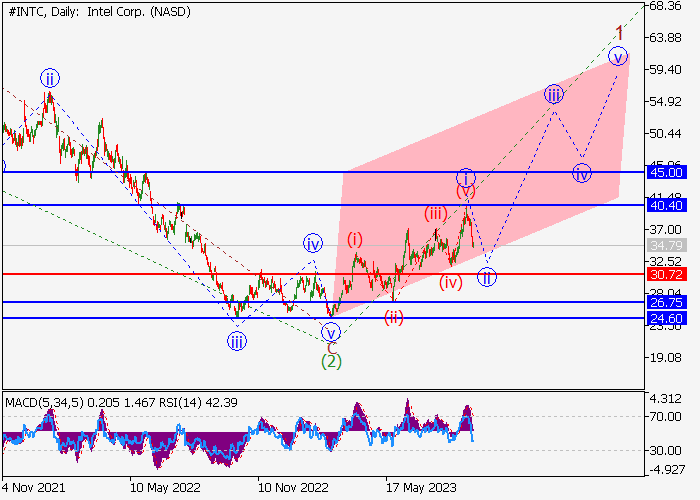
Task: Click the red (v) wave label
Action: click(466, 192)
